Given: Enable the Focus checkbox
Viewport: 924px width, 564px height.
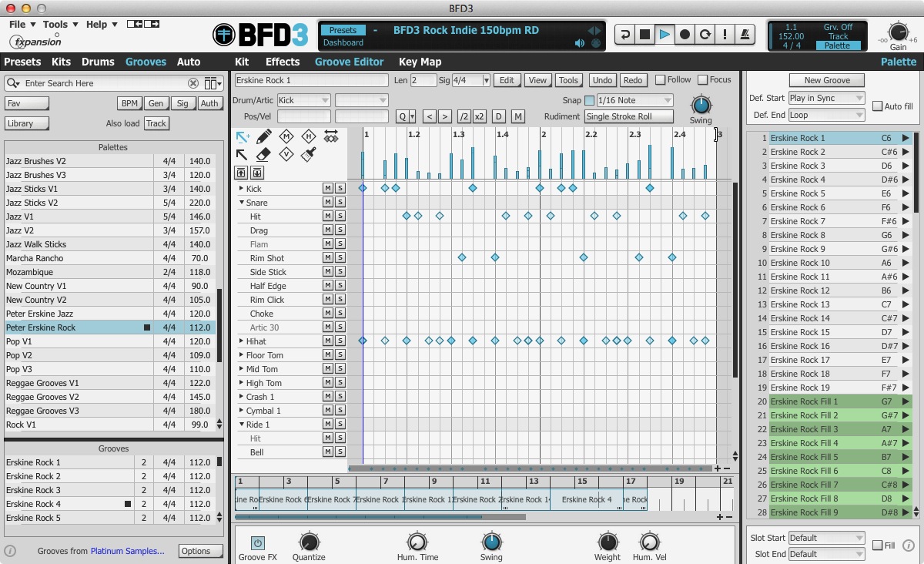Looking at the screenshot, I should pyautogui.click(x=702, y=80).
